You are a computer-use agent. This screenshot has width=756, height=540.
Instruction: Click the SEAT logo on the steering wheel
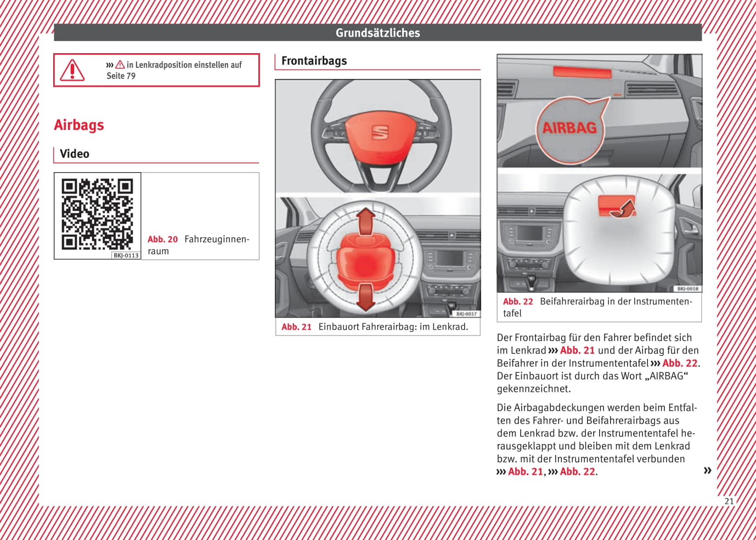pyautogui.click(x=380, y=132)
